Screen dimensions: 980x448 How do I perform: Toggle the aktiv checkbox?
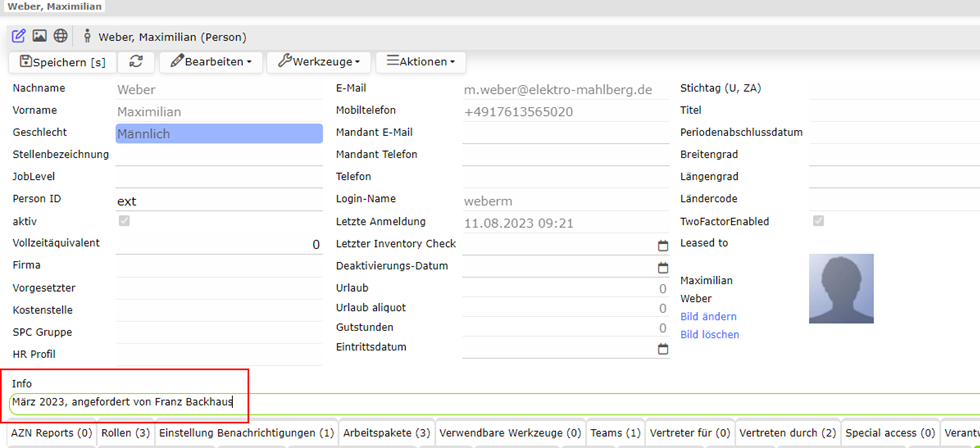point(124,221)
